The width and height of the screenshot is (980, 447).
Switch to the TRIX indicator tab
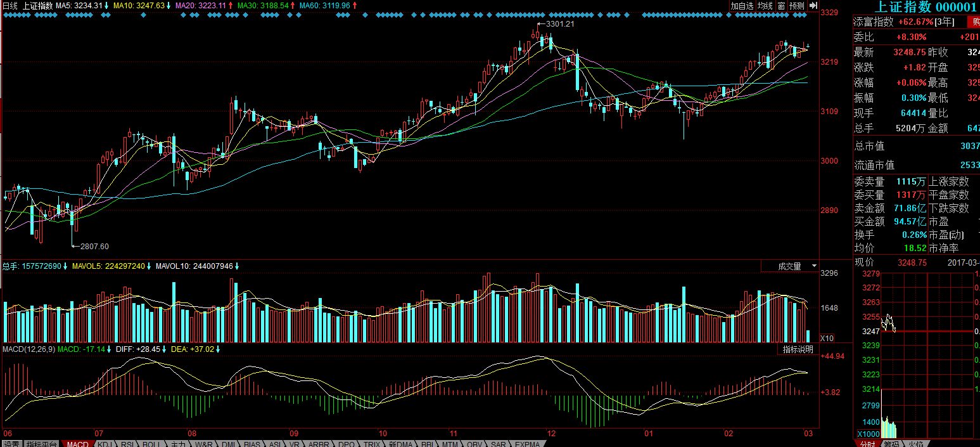click(372, 444)
